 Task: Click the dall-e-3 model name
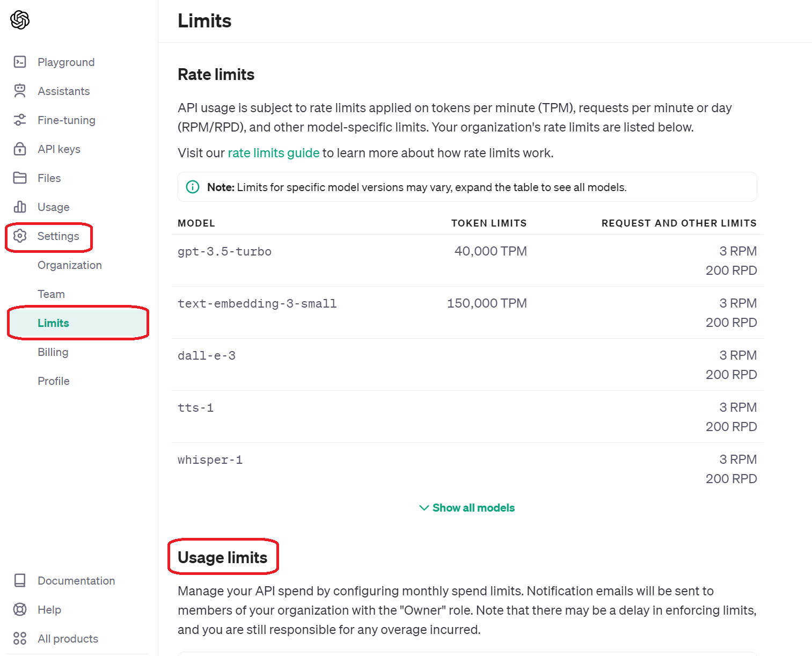point(207,356)
